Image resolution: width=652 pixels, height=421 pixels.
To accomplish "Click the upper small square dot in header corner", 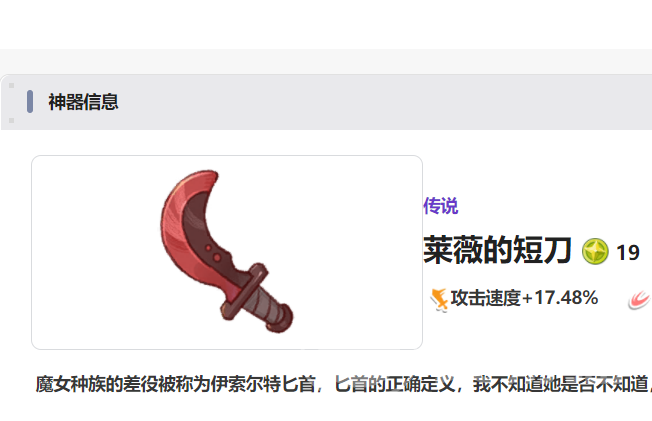I will point(12,85).
